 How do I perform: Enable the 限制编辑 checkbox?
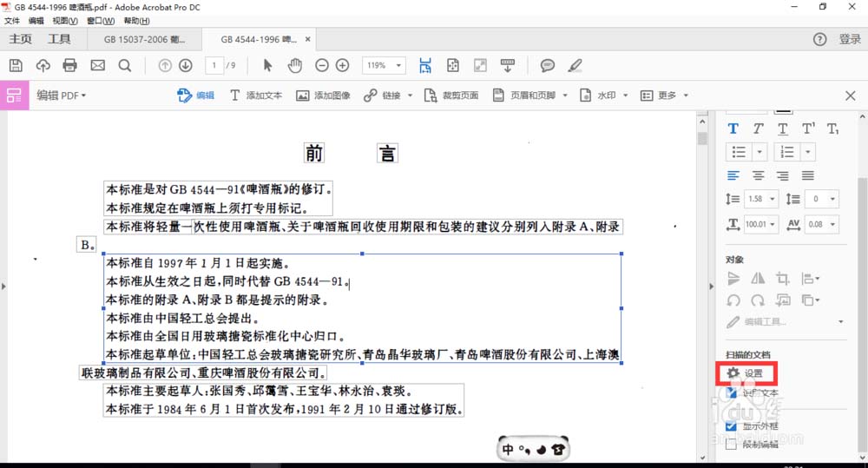click(732, 445)
